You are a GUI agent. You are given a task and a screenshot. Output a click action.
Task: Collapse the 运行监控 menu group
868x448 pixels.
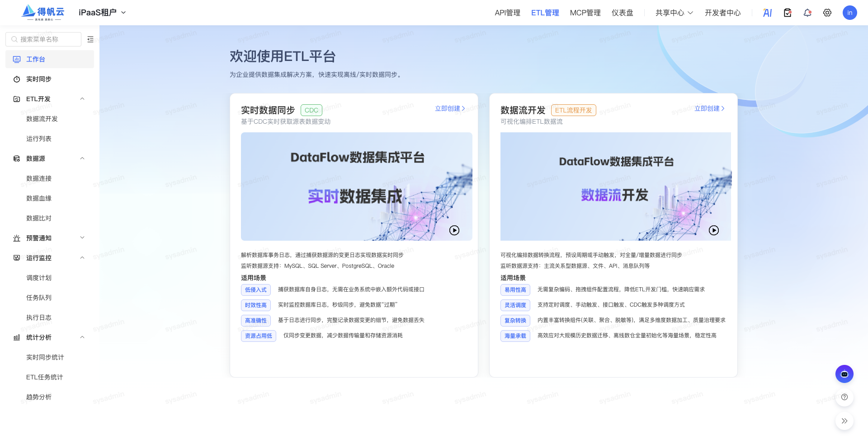click(x=82, y=258)
